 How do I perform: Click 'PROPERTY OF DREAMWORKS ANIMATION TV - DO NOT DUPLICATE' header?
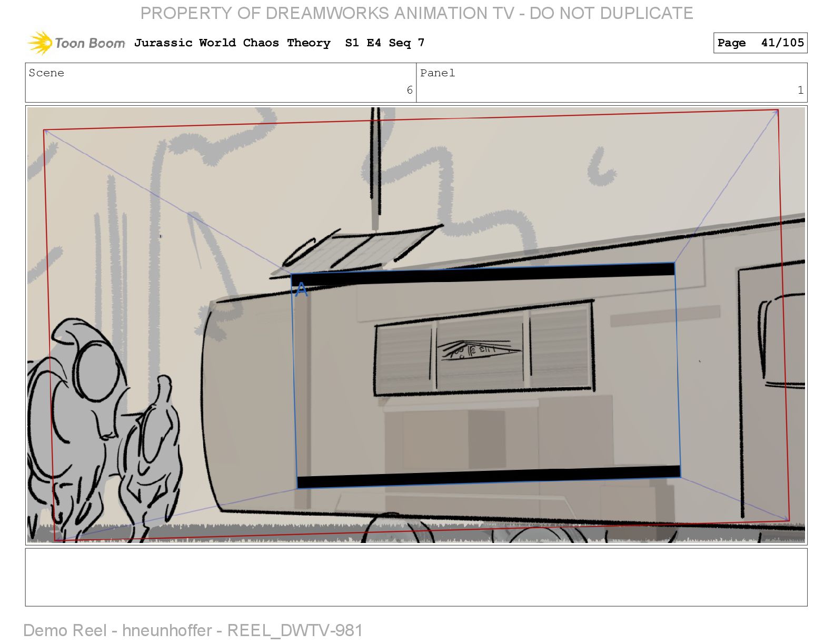[416, 13]
